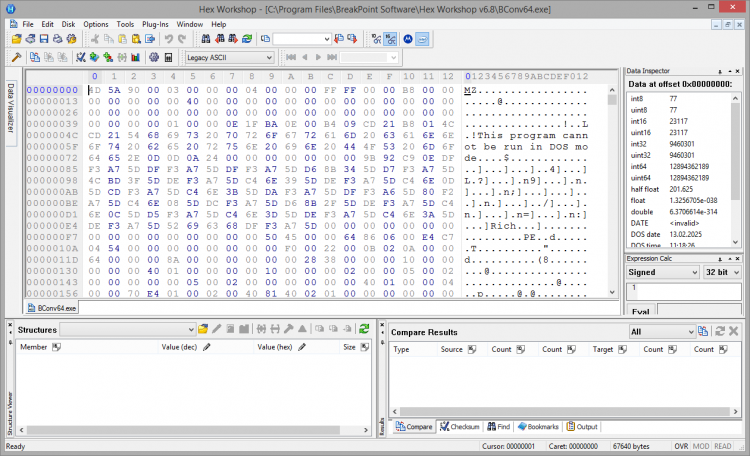The height and width of the screenshot is (456, 750).
Task: Toggle the highlighted lips toolbar icon
Action: (x=422, y=39)
